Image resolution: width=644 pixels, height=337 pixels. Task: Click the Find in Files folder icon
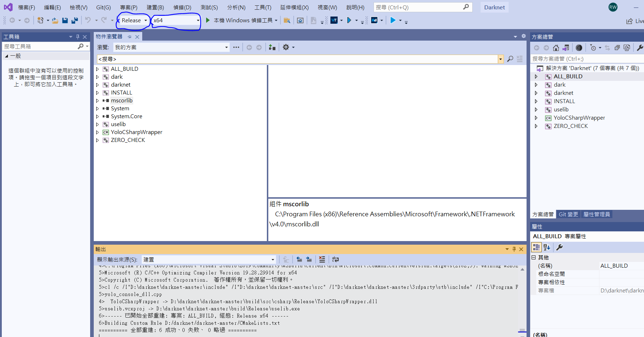pos(287,20)
